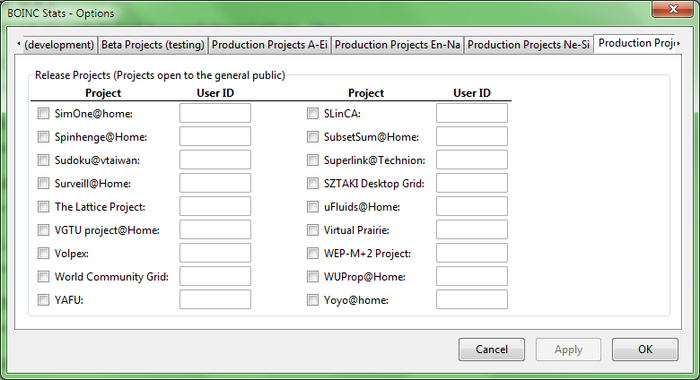Check the Sudoku@vtaiwan project box

tap(43, 160)
